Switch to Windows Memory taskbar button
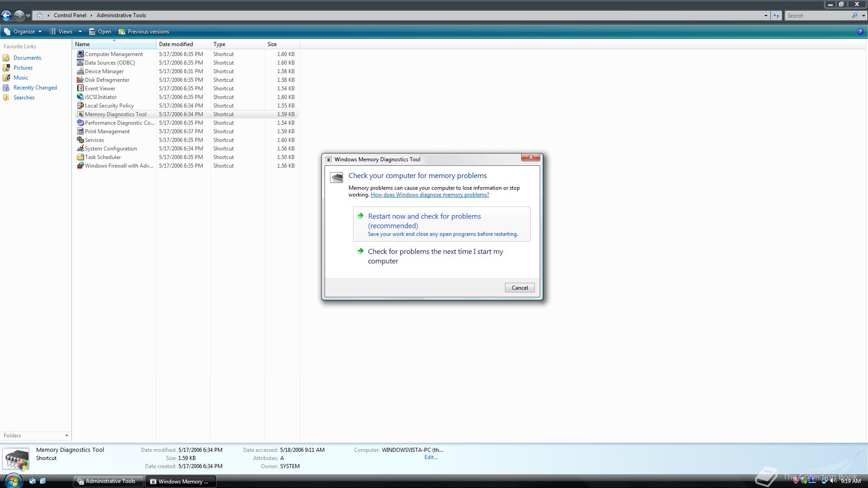The image size is (868, 488). pos(180,481)
